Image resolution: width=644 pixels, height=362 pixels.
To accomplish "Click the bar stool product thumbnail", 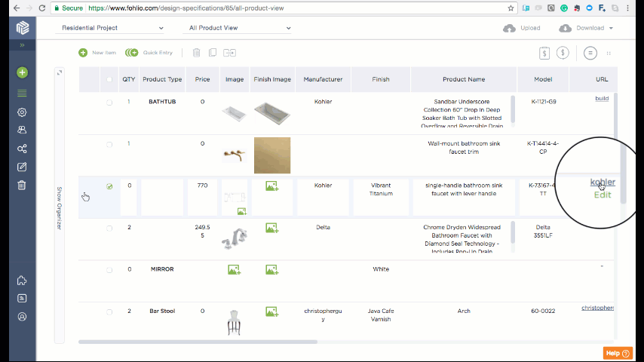I will tap(234, 323).
